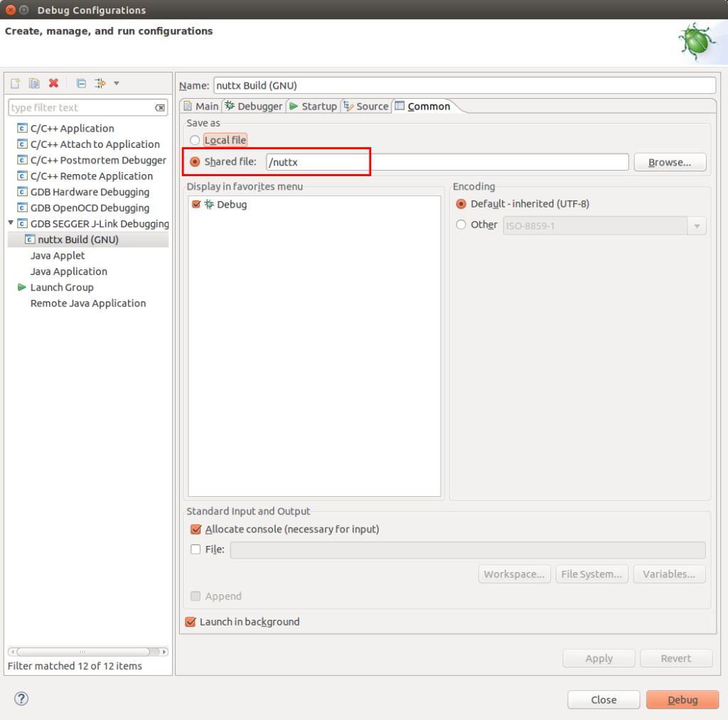The height and width of the screenshot is (720, 728).
Task: Select Remote Java Application in the tree
Action: pyautogui.click(x=88, y=303)
